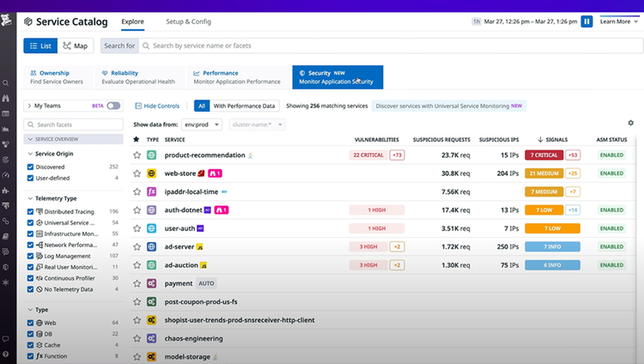Click the help question mark icon in the sidebar
Screen dimensions: 644x364
click(x=5, y=355)
